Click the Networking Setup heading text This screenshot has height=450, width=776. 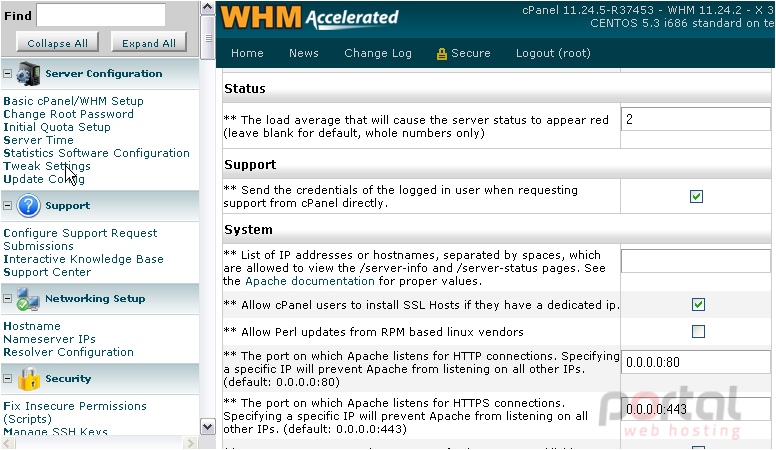[x=95, y=299]
